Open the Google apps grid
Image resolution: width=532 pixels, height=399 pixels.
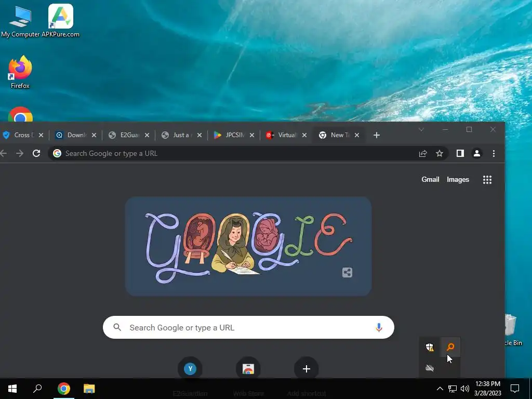[x=487, y=179]
